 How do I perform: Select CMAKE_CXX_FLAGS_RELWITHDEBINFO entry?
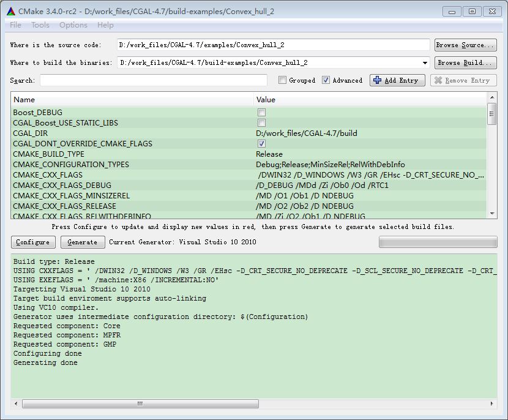[x=82, y=216]
